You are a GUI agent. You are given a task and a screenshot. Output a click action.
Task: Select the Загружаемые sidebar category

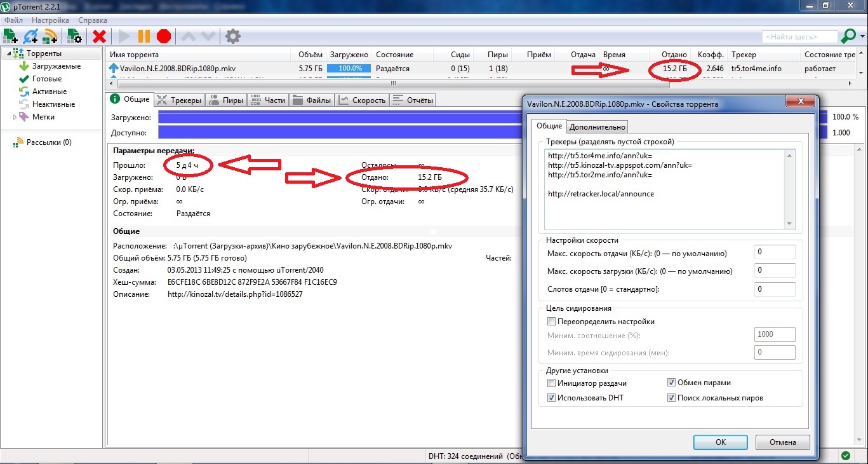tap(57, 66)
